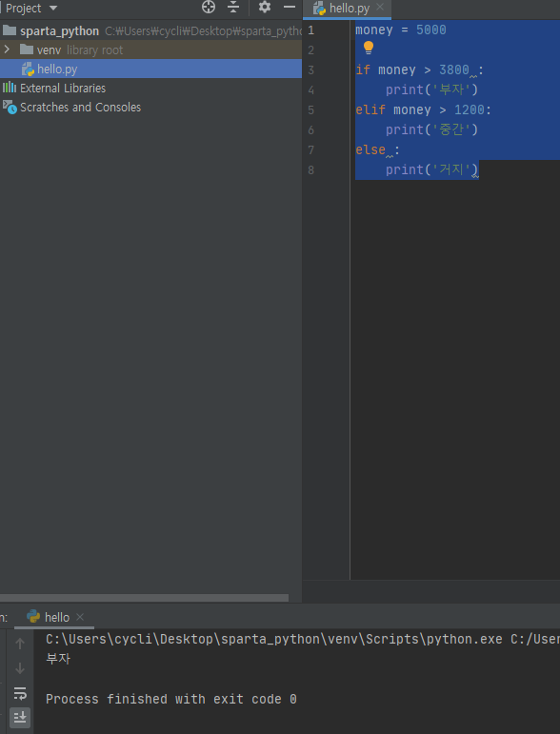The image size is (560, 734).
Task: Hide the Project panel with minus icon
Action: pos(290,7)
